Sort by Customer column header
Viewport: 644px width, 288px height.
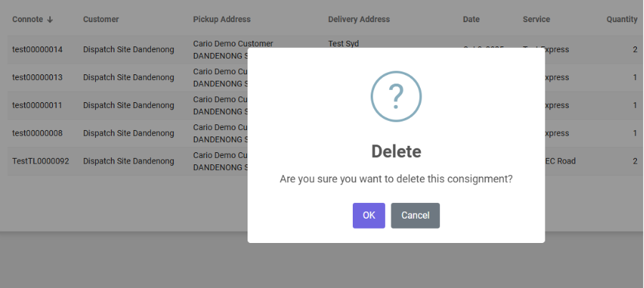101,19
